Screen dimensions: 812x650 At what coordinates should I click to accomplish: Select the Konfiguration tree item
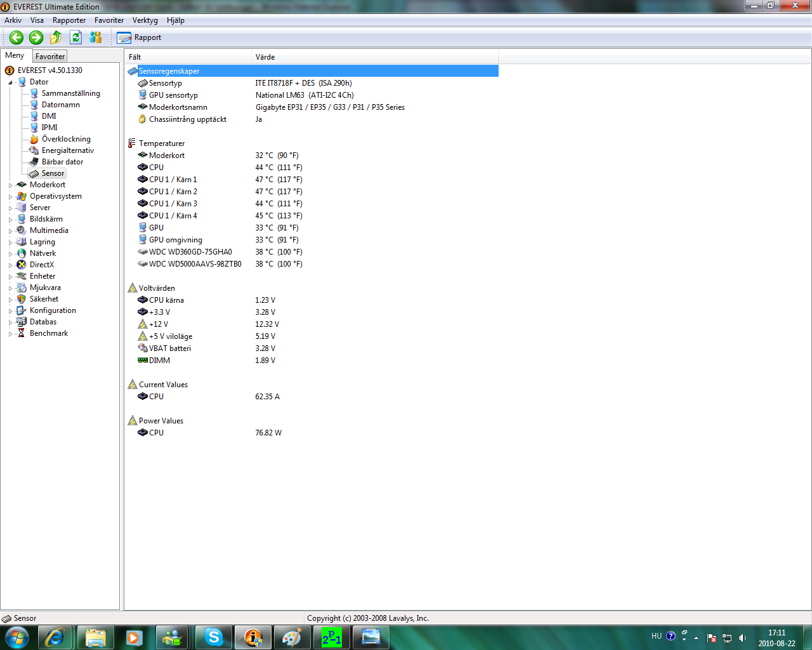[x=53, y=310]
